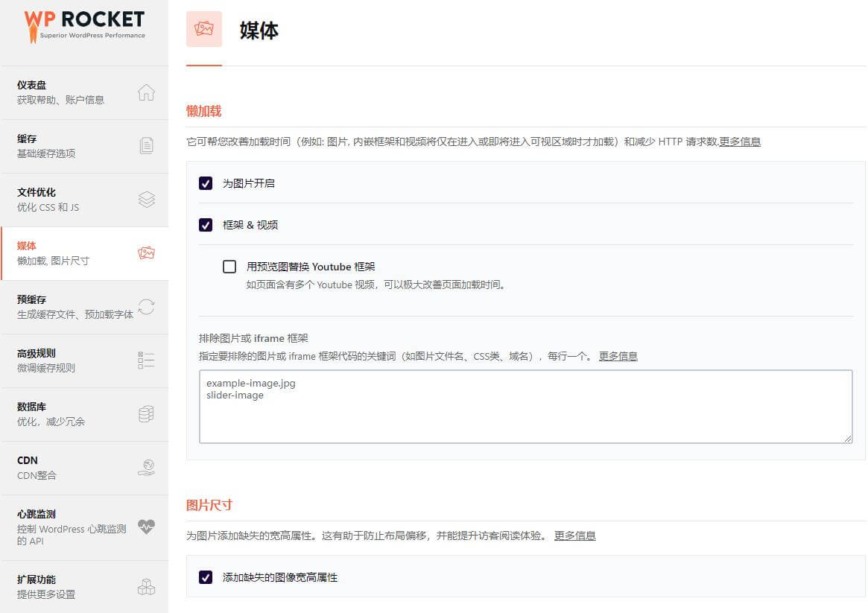Click the globe-hand icon beside CDN
The height and width of the screenshot is (613, 868).
coord(147,468)
